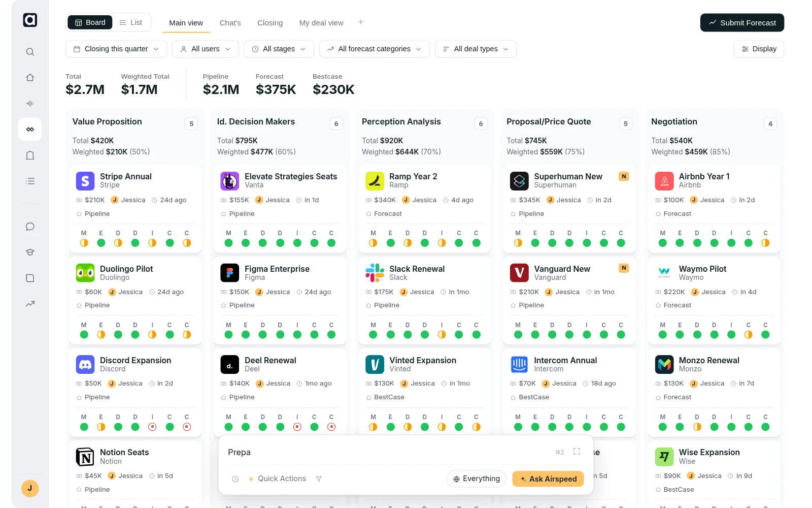Click the history clock icon in Prepa box
This screenshot has height=508, width=812.
(235, 479)
